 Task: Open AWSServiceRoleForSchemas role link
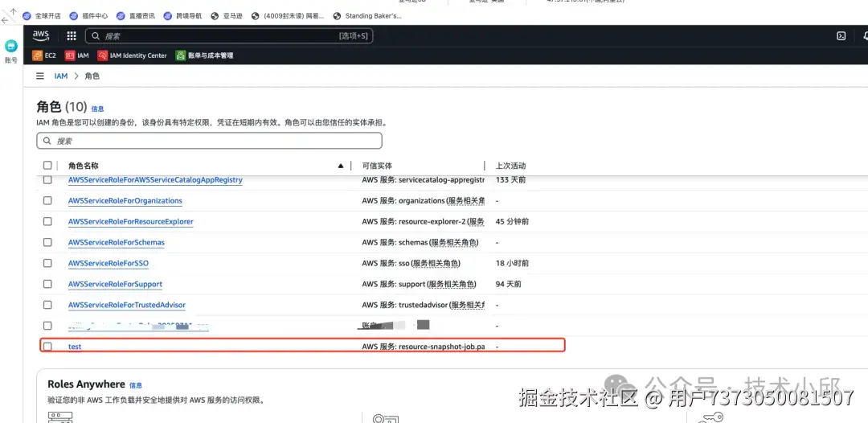(117, 242)
